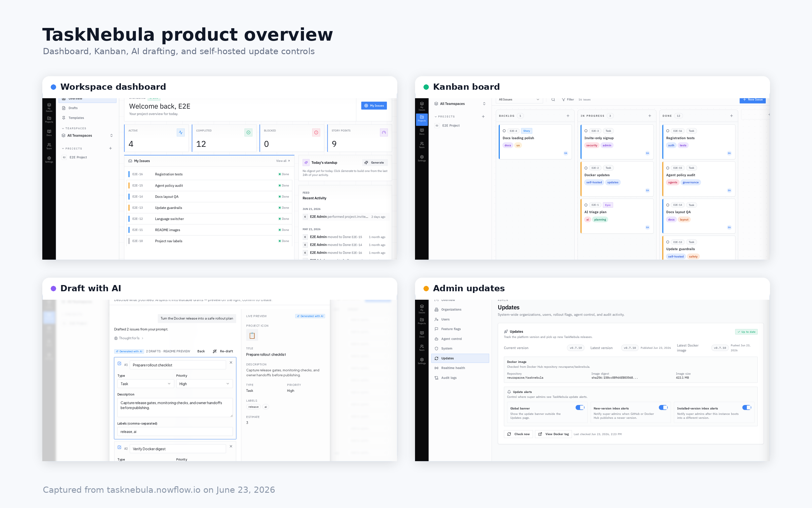Click status circle on Kanban card E2E-4

[504, 131]
